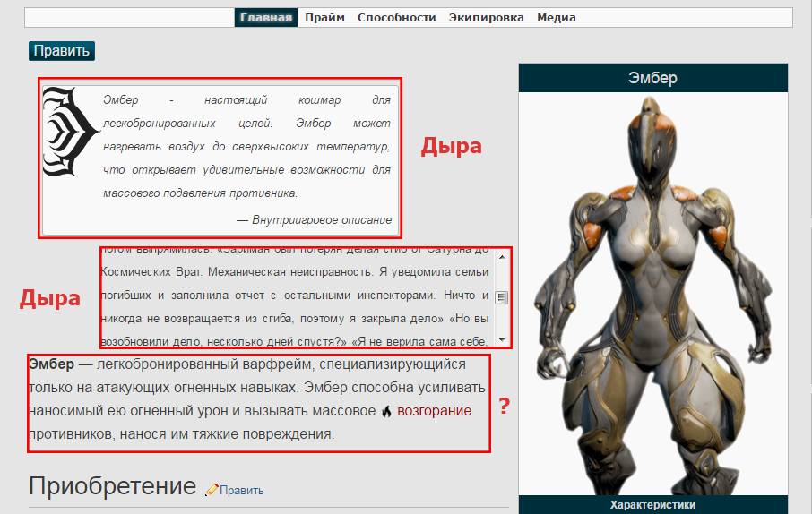Open the Способности tab
812x514 pixels.
(396, 17)
